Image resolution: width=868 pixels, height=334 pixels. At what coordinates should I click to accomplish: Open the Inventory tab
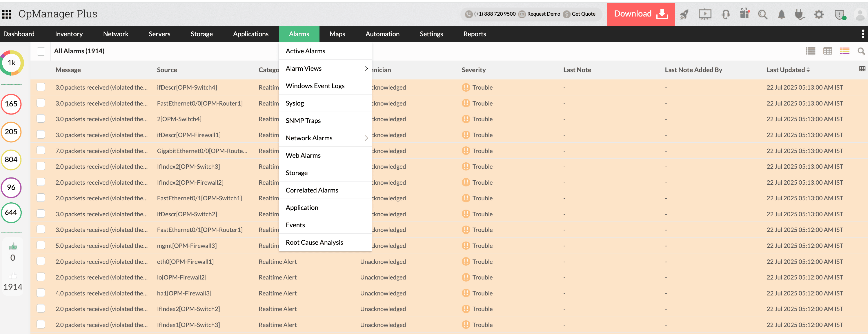click(x=69, y=34)
